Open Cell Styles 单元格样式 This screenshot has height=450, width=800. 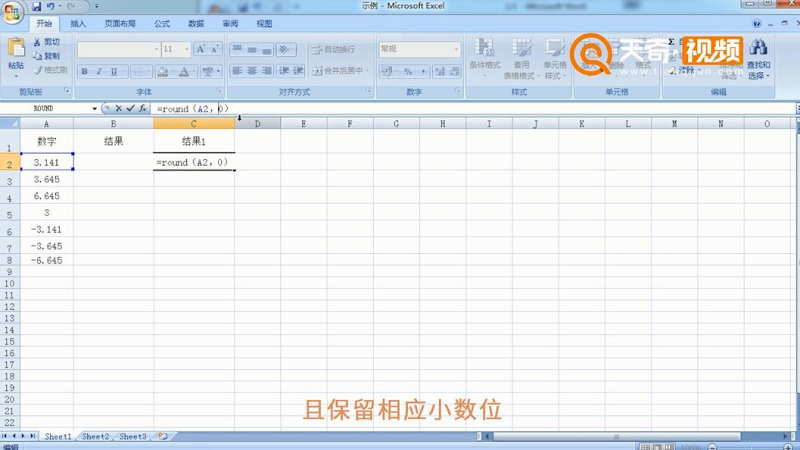[x=555, y=58]
